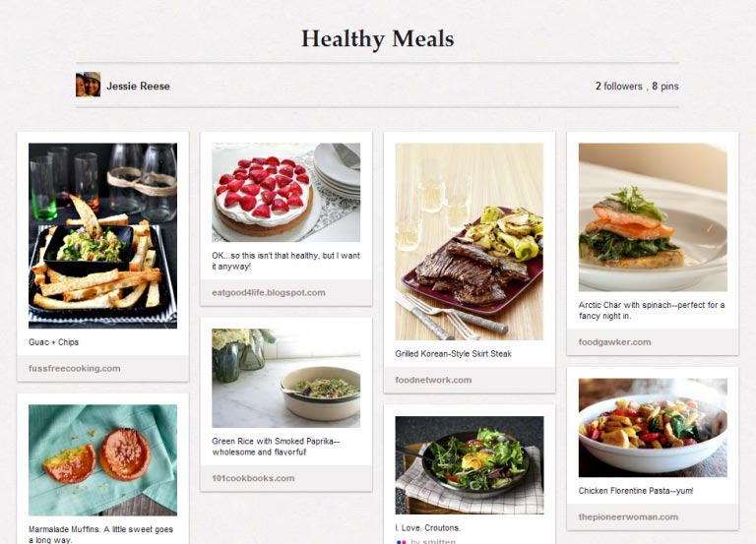This screenshot has width=756, height=544.
Task: Click Jessie Reese's profile avatar
Action: [x=89, y=85]
